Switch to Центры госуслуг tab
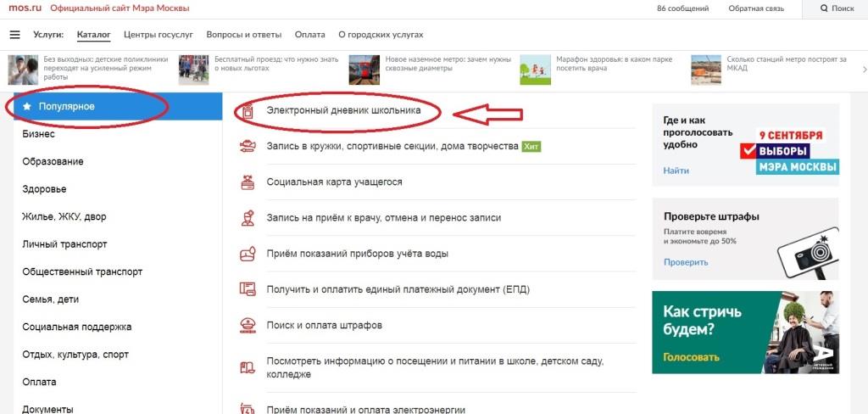 pyautogui.click(x=159, y=35)
